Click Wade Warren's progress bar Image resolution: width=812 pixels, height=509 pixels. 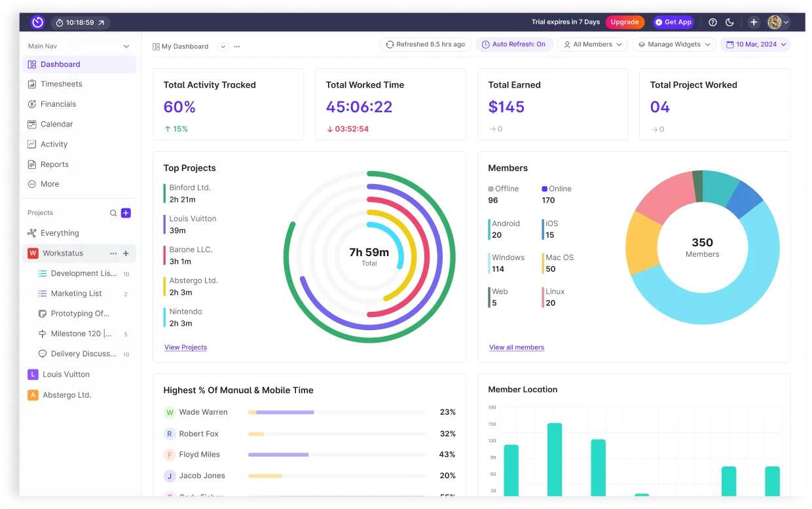[337, 412]
